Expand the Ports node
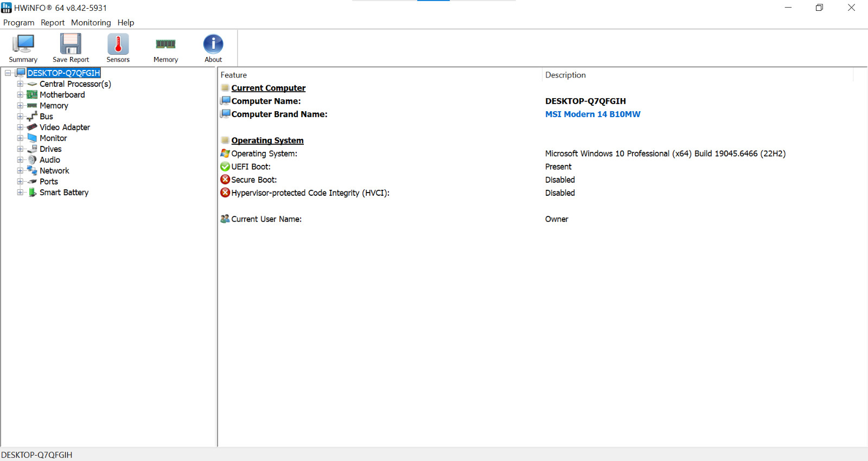The width and height of the screenshot is (868, 461). (x=20, y=182)
